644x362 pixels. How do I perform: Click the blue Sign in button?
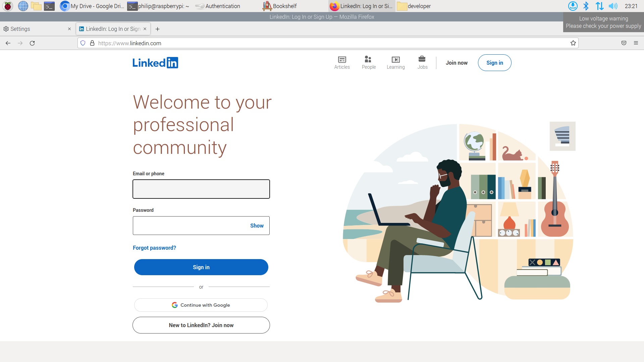pos(201,267)
